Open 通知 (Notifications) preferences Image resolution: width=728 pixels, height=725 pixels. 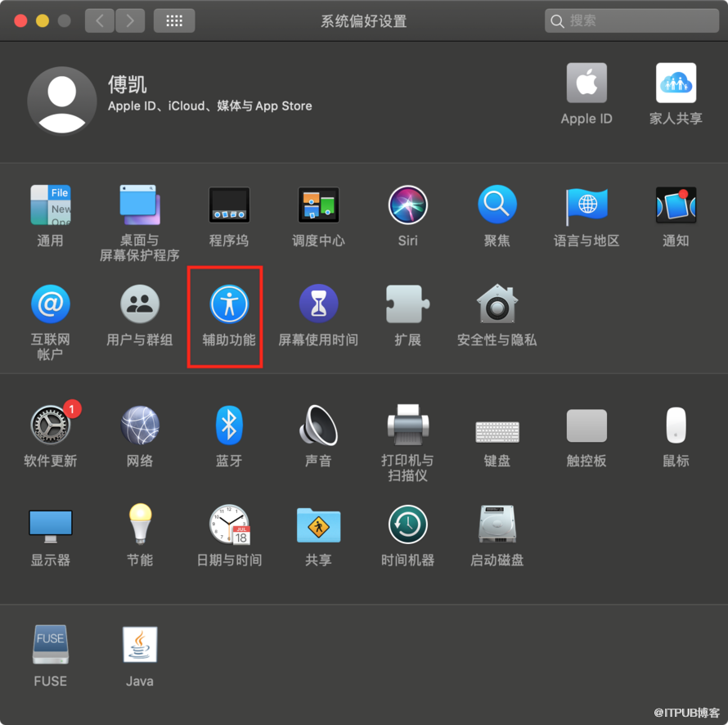tap(676, 205)
